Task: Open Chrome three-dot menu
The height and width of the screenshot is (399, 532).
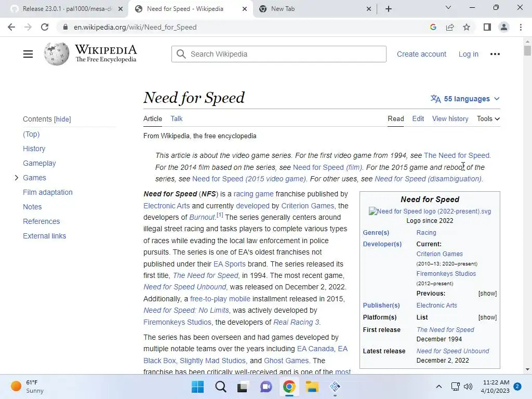Action: (521, 27)
